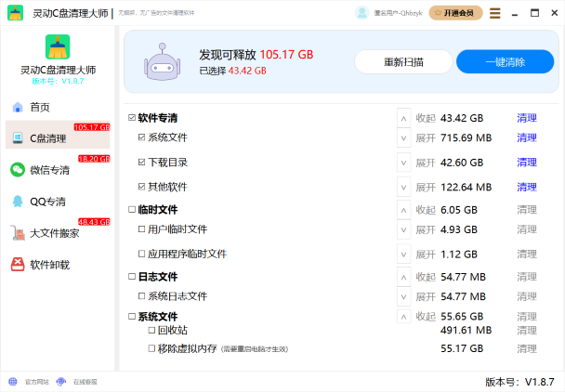The image size is (565, 392).
Task: Collapse the 日志文件 group arrow
Action: click(x=403, y=277)
